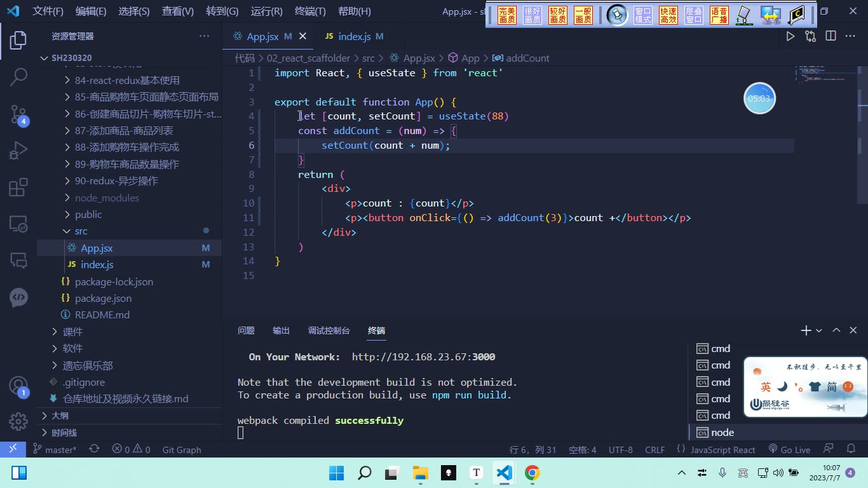868x488 pixels.
Task: Click Go Live in status bar
Action: (789, 449)
